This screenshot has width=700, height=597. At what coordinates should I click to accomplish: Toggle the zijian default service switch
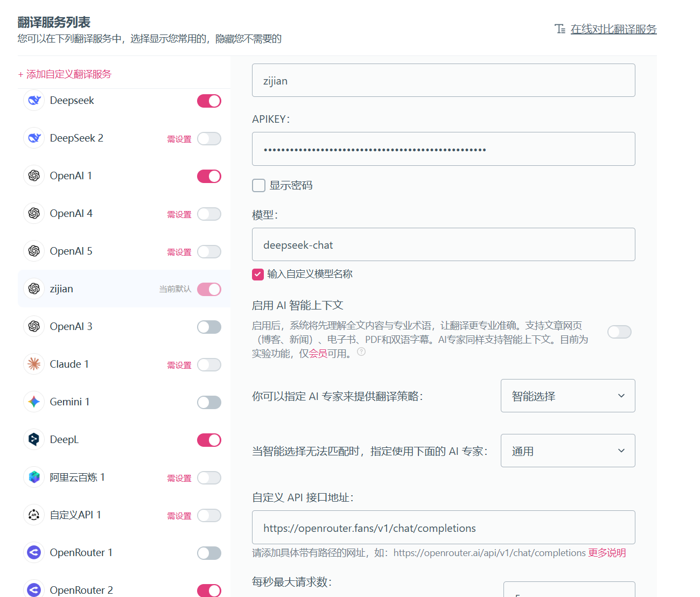[209, 289]
